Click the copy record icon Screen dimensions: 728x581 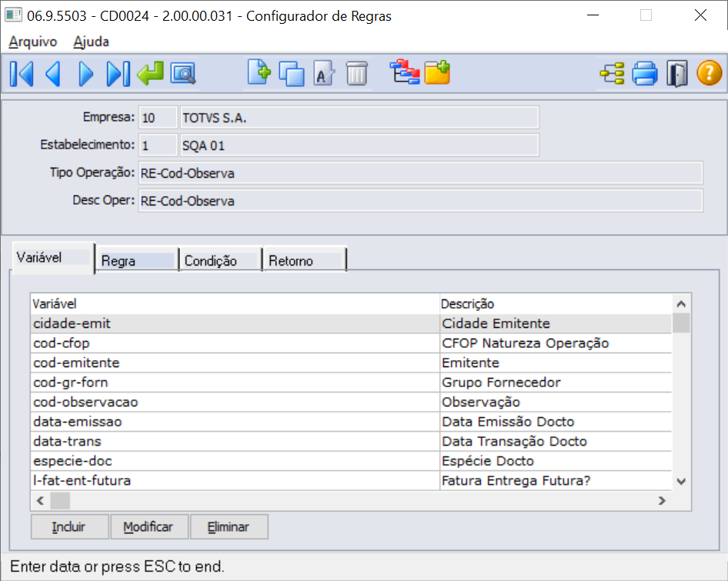[x=292, y=74]
